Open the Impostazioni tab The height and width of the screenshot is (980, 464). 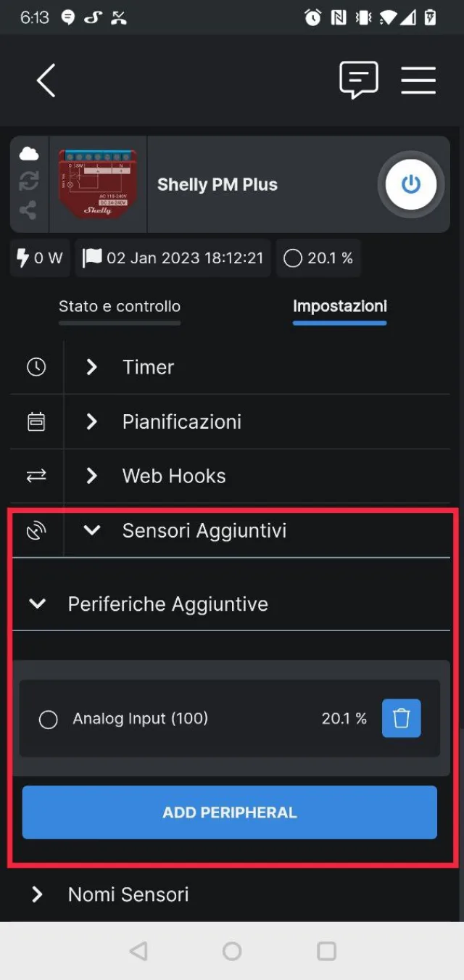pyautogui.click(x=339, y=306)
